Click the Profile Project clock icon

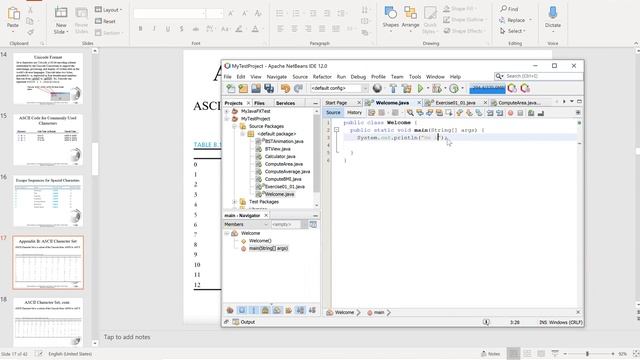[x=454, y=88]
